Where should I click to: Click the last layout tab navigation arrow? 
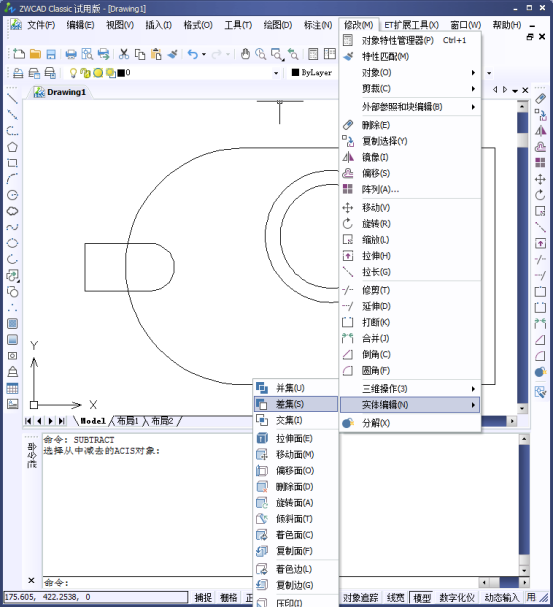pos(62,421)
